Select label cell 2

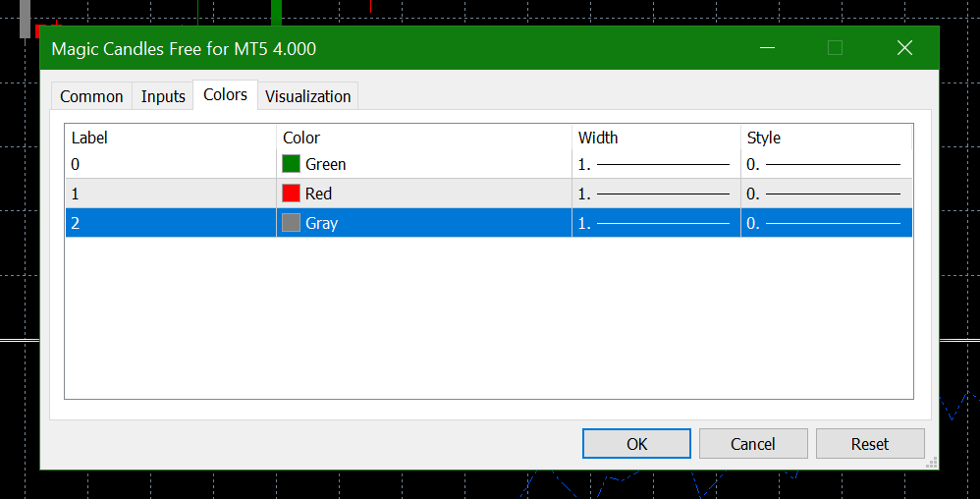[x=171, y=223]
